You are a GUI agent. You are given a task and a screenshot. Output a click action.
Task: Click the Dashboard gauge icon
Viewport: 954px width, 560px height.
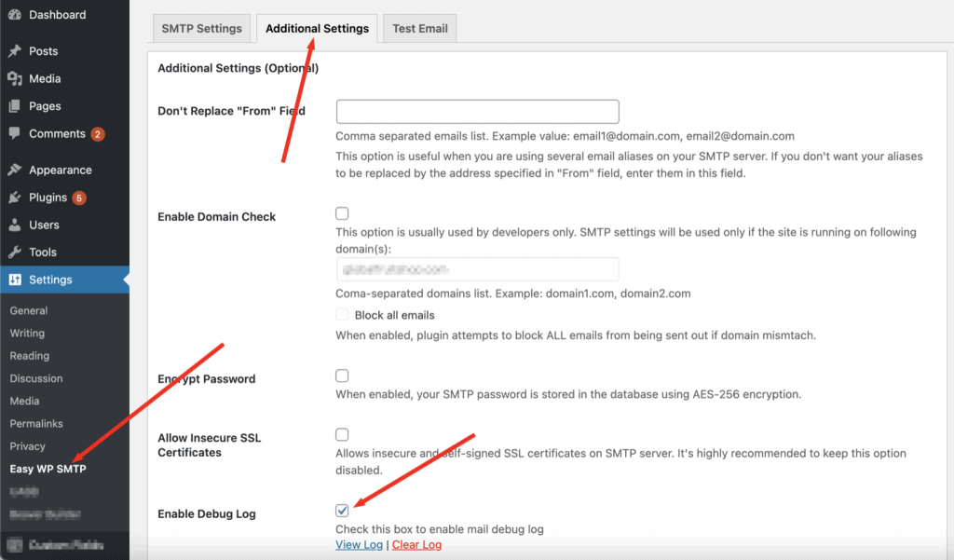pyautogui.click(x=15, y=15)
